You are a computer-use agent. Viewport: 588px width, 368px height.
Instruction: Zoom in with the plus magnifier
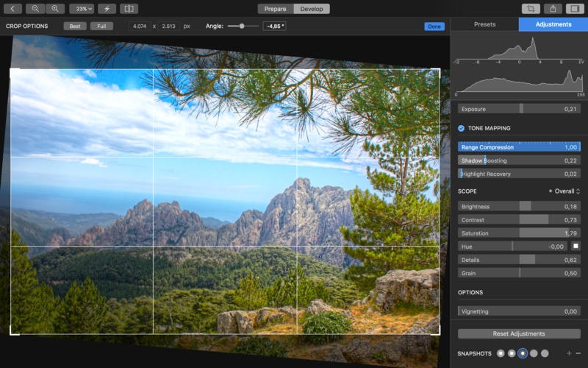pyautogui.click(x=55, y=9)
